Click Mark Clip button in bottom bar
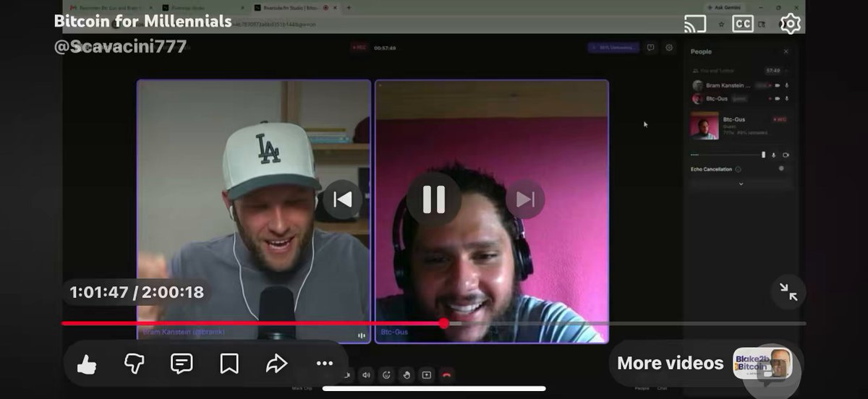This screenshot has width=868, height=399. 302,387
